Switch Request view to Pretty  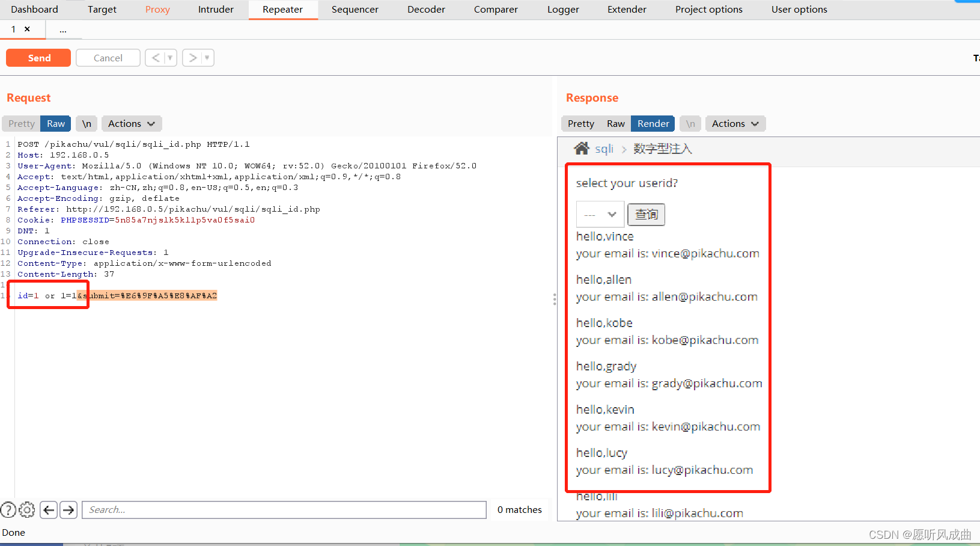tap(22, 123)
